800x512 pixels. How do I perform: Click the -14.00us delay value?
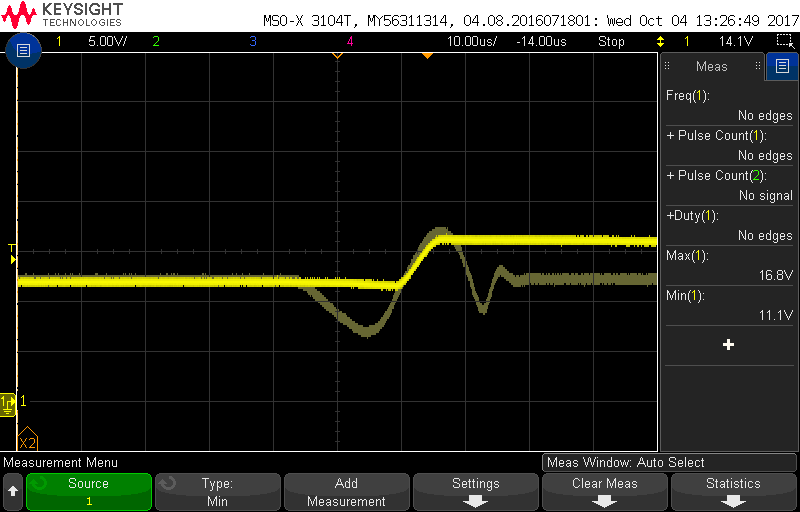coord(541,41)
